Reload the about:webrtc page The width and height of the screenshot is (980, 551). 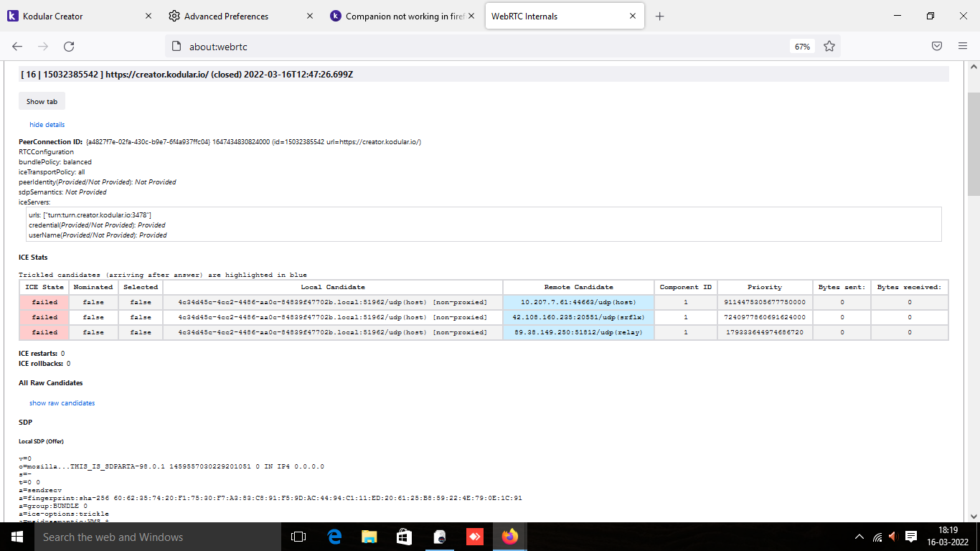[69, 47]
